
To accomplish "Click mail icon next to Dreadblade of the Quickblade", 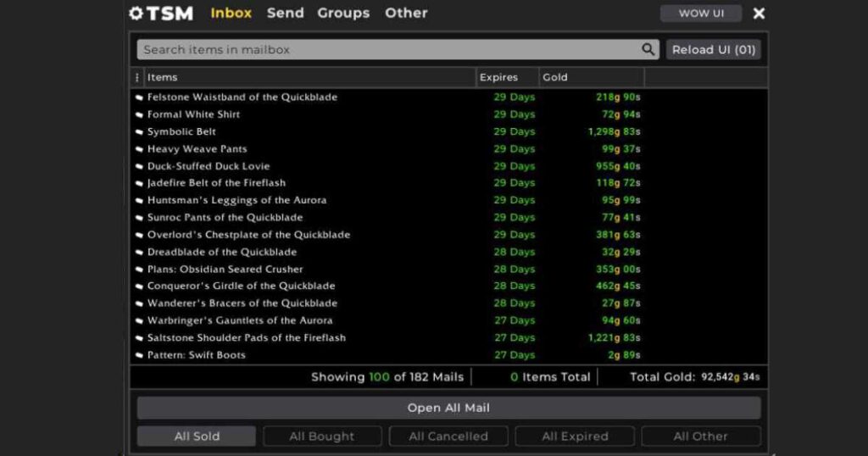I will [x=139, y=253].
